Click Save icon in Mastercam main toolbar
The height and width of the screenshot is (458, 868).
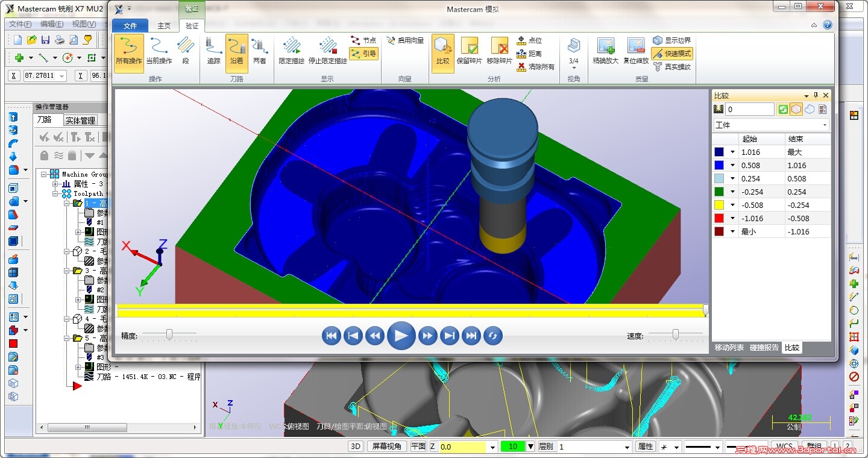[x=45, y=40]
